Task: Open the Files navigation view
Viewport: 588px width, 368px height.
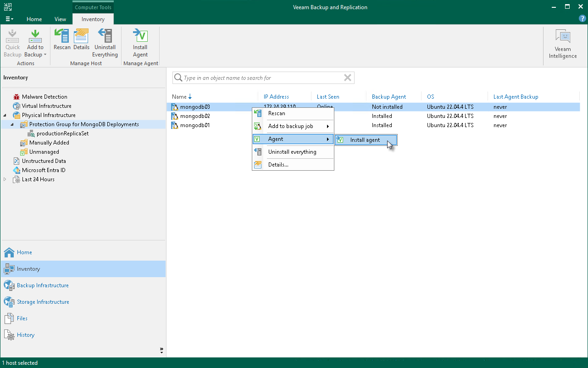Action: tap(83, 318)
